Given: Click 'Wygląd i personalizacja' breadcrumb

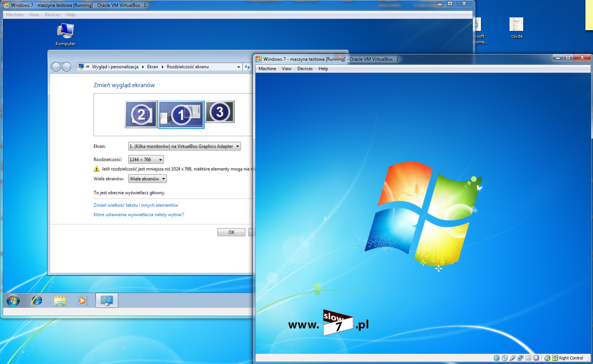Looking at the screenshot, I should (115, 67).
